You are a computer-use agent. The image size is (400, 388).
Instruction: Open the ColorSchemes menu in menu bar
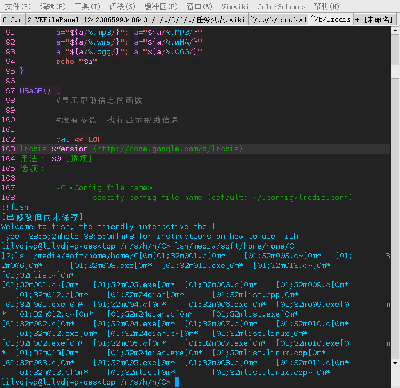tap(281, 6)
